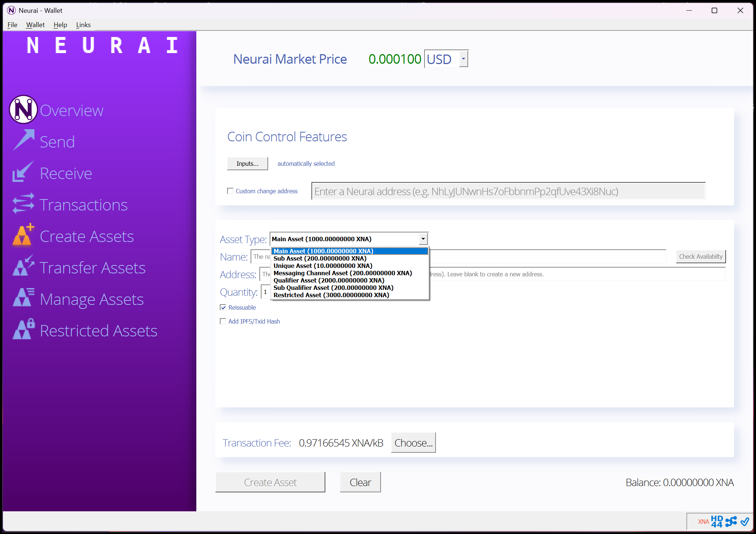
Task: Uncheck the Reissuable option
Action: point(223,307)
